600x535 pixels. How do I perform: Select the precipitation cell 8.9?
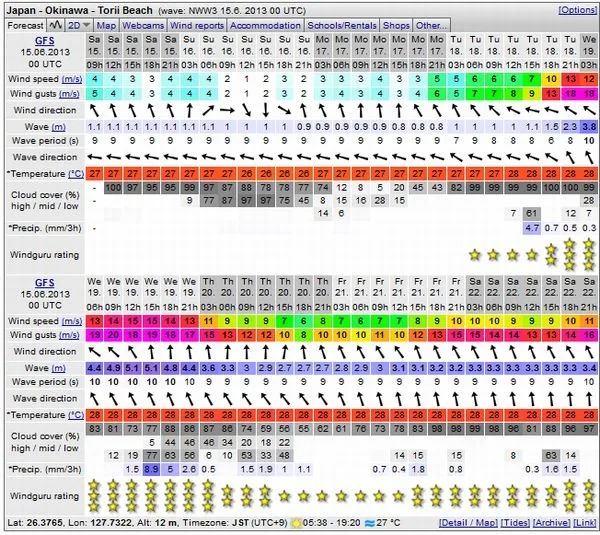pyautogui.click(x=151, y=469)
